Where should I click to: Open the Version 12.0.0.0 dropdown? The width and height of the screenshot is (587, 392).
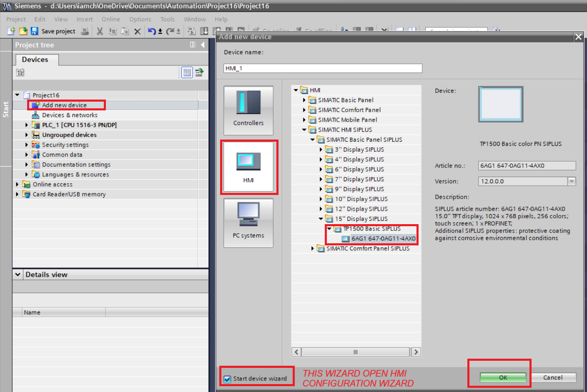572,181
